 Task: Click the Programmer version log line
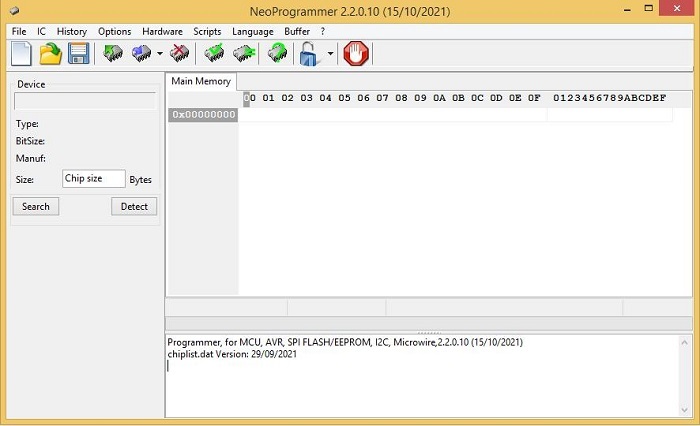345,342
